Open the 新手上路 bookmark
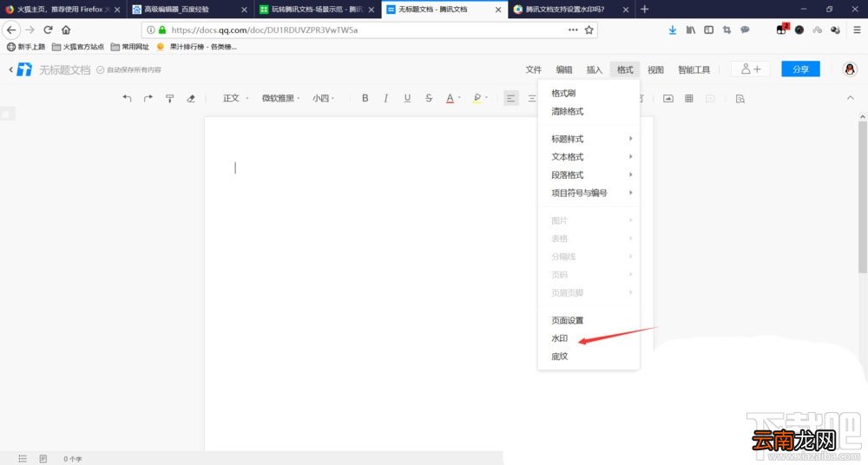The width and height of the screenshot is (868, 465). (26, 47)
